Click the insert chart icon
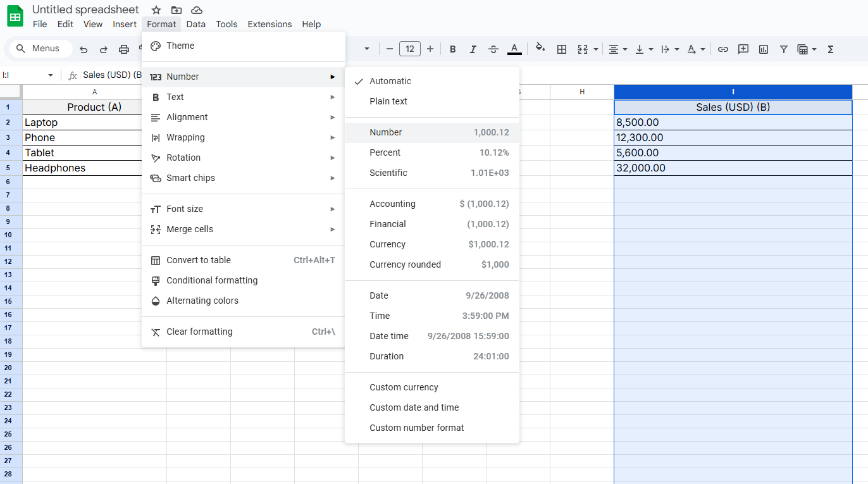This screenshot has height=484, width=868. point(764,49)
